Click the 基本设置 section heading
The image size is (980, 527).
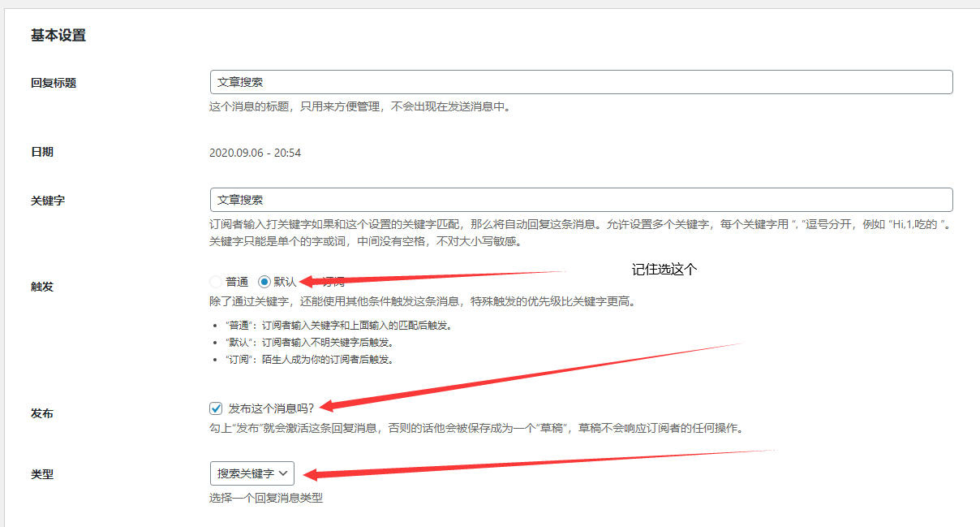click(58, 36)
